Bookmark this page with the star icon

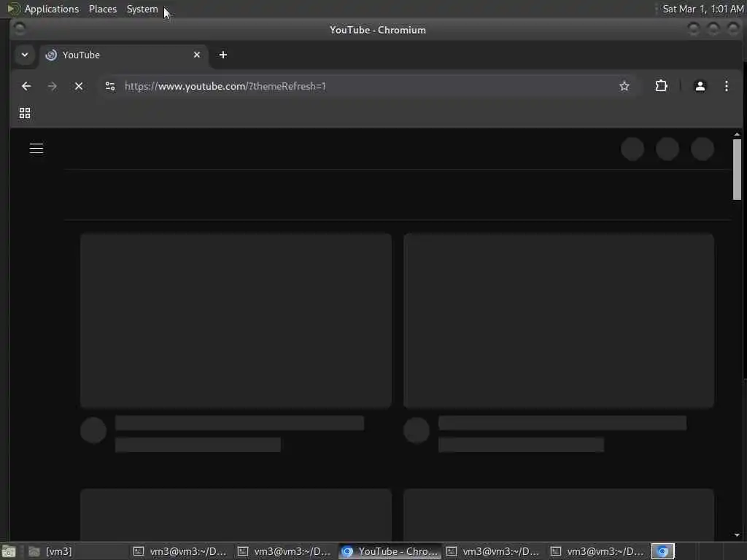[x=624, y=86]
